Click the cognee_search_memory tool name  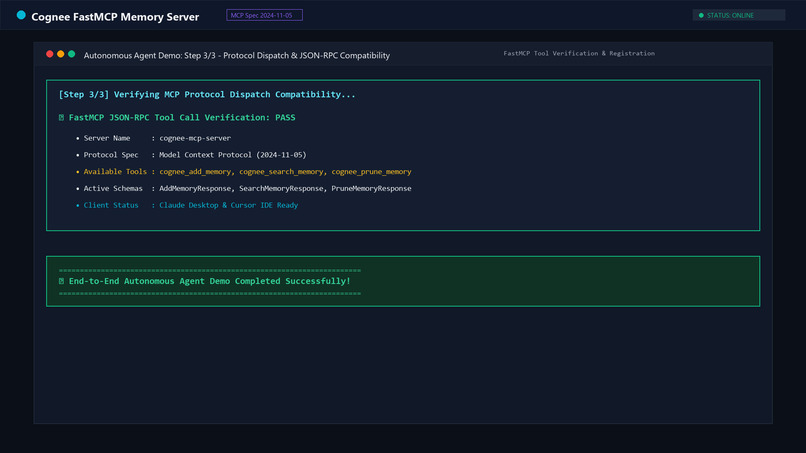(281, 172)
